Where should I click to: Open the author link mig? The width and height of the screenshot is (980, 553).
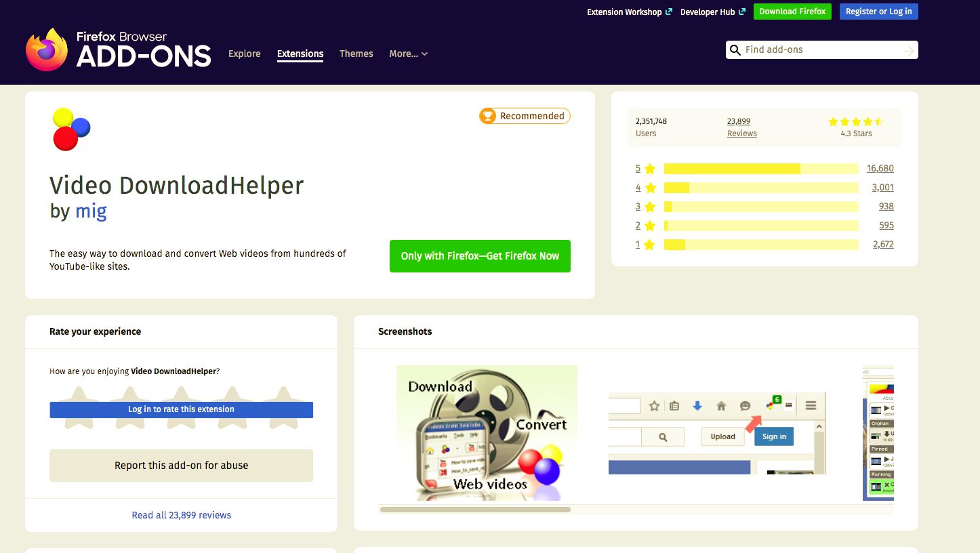(91, 211)
